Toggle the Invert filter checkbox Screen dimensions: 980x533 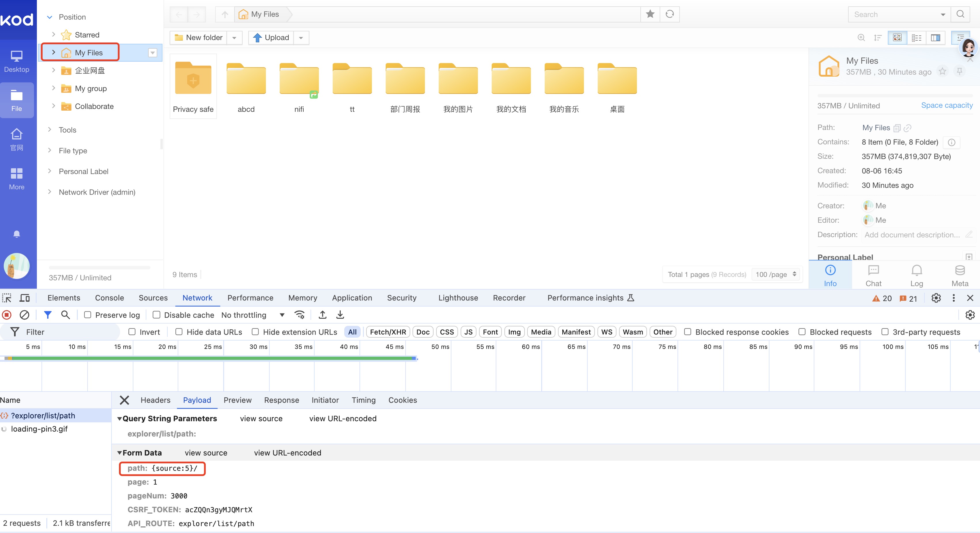[133, 332]
